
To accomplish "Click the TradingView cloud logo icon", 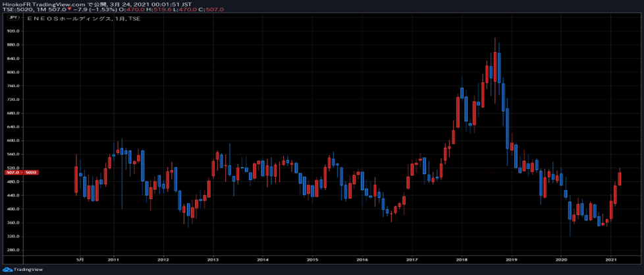I will (x=7, y=269).
